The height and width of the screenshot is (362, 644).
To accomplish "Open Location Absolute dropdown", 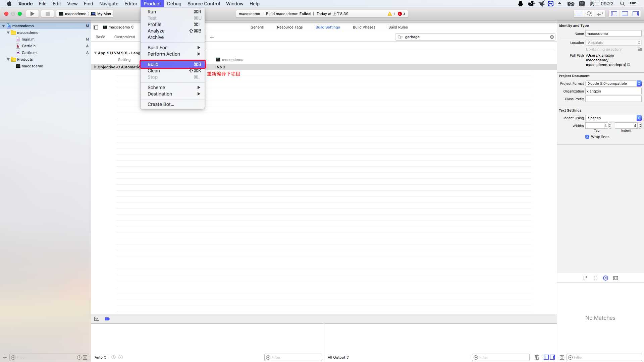I will (613, 43).
